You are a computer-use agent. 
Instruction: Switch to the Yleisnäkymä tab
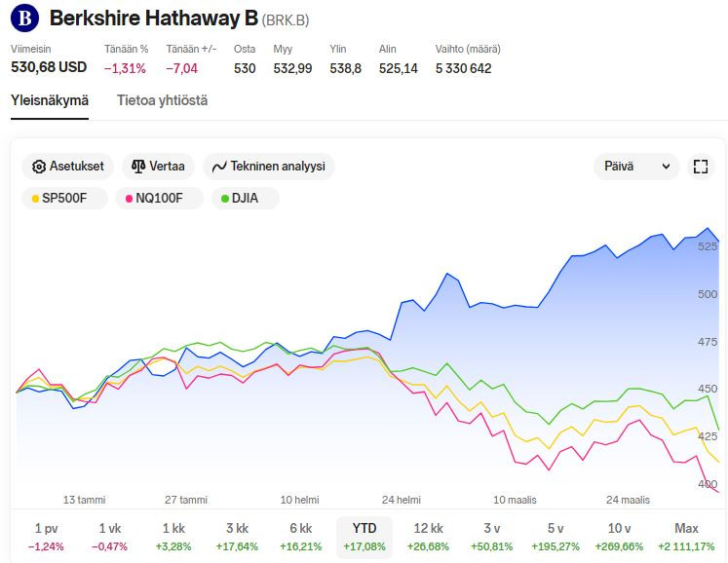pyautogui.click(x=50, y=100)
